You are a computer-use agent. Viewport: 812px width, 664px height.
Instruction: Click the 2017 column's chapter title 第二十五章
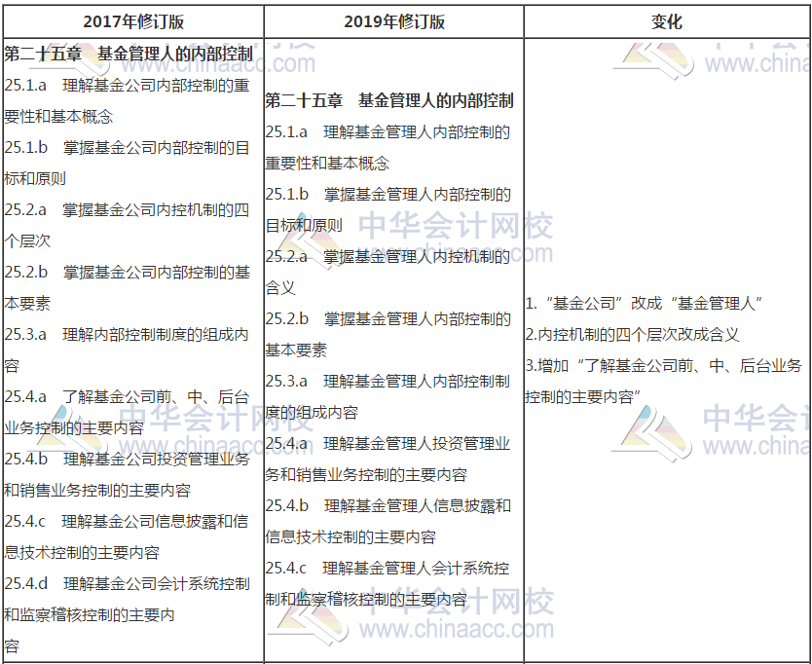129,54
